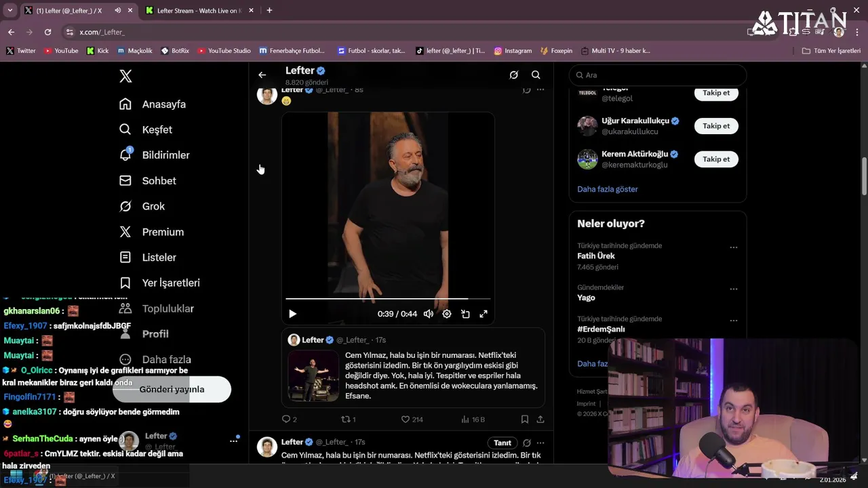Open site info icon in address bar
The height and width of the screenshot is (488, 868).
point(69,32)
